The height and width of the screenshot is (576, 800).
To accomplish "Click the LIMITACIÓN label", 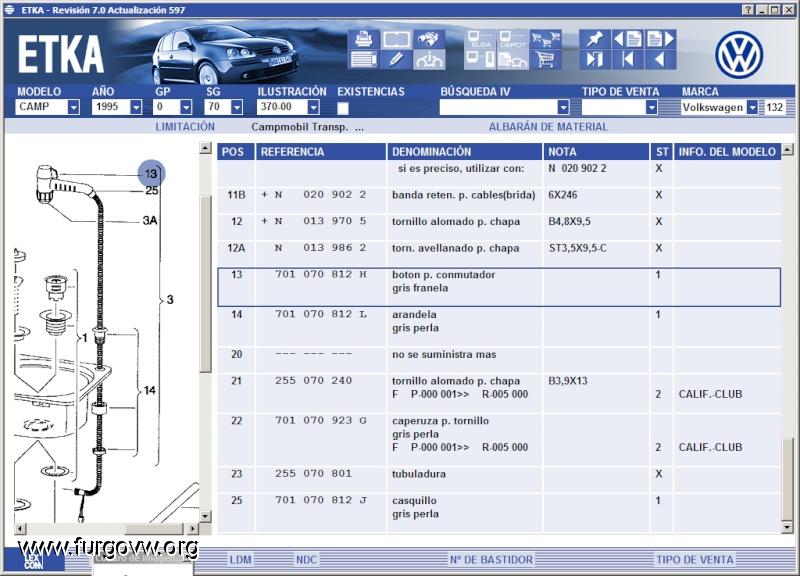I will pyautogui.click(x=185, y=127).
